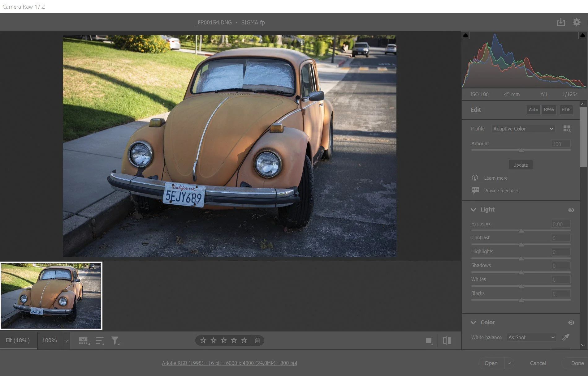Image resolution: width=588 pixels, height=376 pixels.
Task: Hide Color panel edits with eye icon
Action: pyautogui.click(x=571, y=323)
